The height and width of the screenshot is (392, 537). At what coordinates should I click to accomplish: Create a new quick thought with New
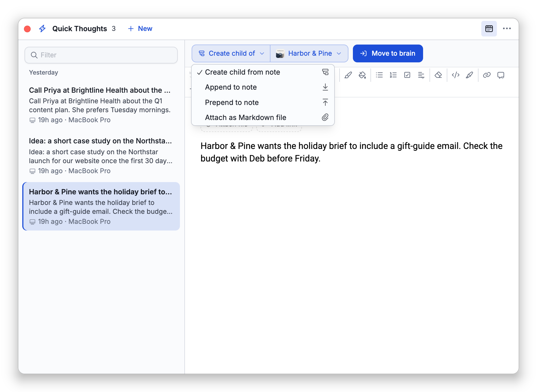140,29
